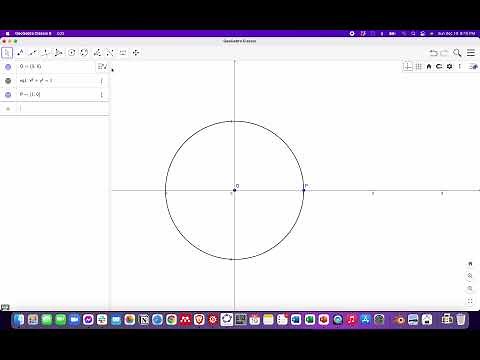Image resolution: width=480 pixels, height=360 pixels.
Task: Click the zoom in button
Action: pyautogui.click(x=470, y=276)
